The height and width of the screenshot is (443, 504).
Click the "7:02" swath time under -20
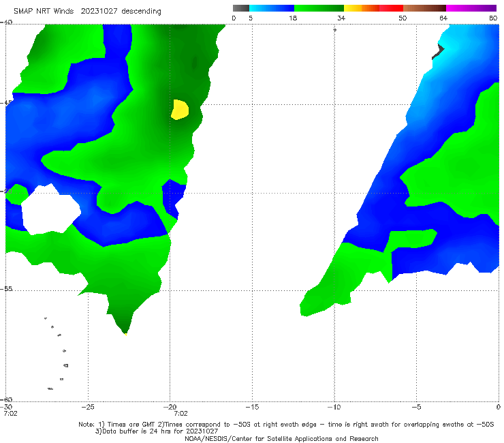(x=180, y=414)
